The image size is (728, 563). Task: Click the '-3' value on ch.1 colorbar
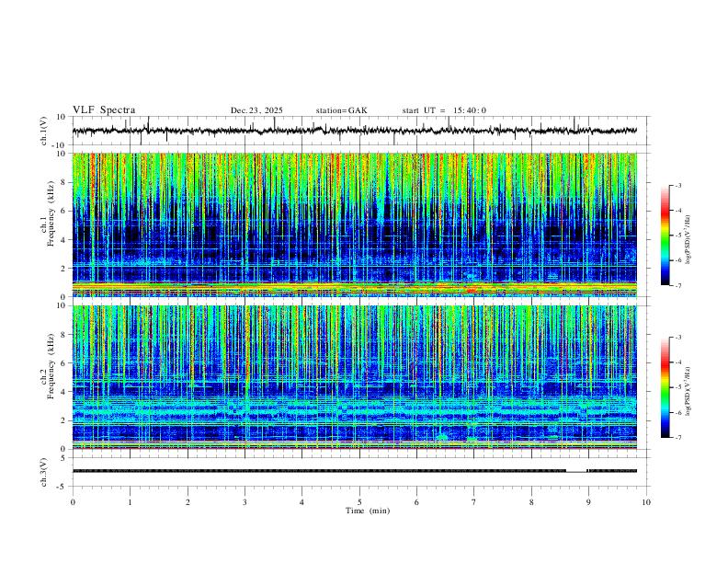coord(678,185)
